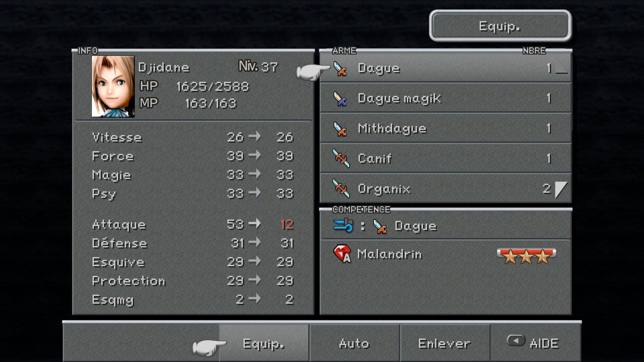This screenshot has width=644, height=362.
Task: Select the Organix weapon row
Action: pos(445,189)
